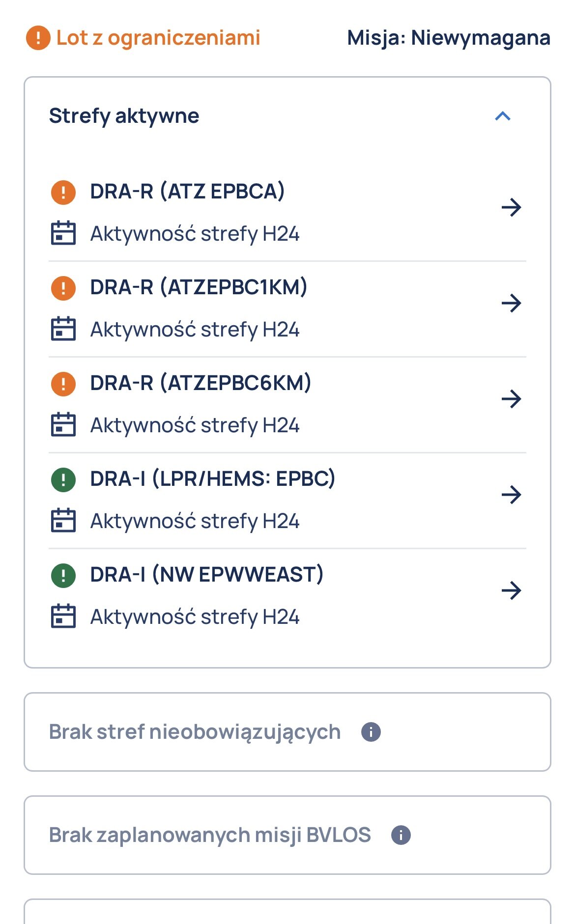Tap Aktywność strefy H24 under DRA-R (ATZ EPBCA)
The image size is (575, 924).
coord(195,234)
